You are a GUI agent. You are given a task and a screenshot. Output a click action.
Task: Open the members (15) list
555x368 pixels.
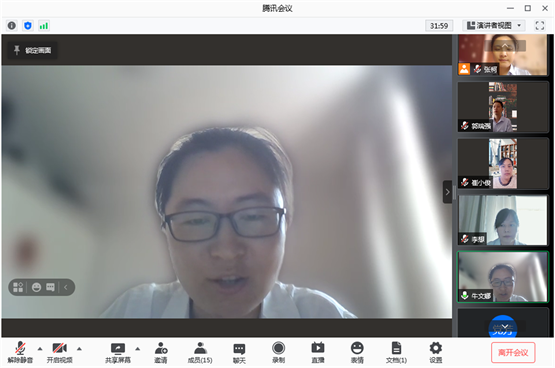[x=200, y=352]
